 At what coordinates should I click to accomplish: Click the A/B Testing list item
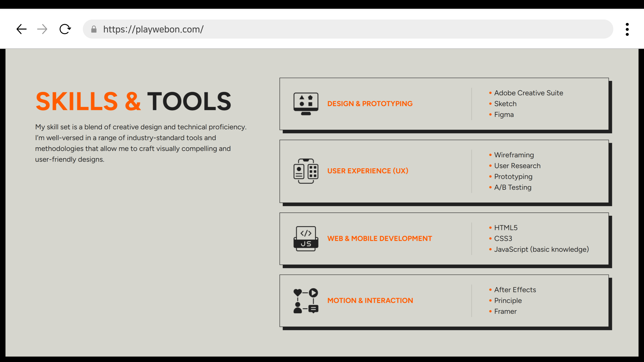[x=512, y=187]
